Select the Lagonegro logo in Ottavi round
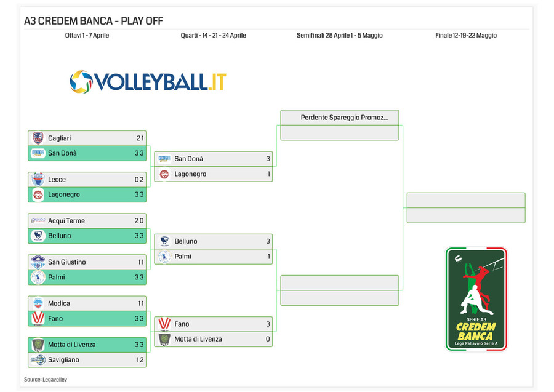This screenshot has width=554, height=392. 38,194
